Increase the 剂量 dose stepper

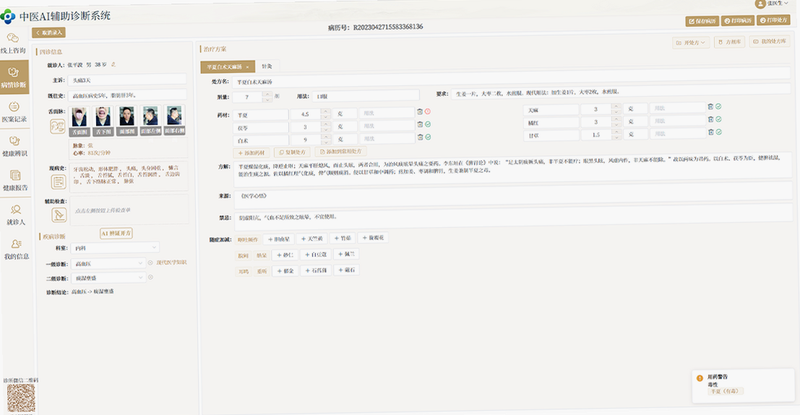(267, 93)
